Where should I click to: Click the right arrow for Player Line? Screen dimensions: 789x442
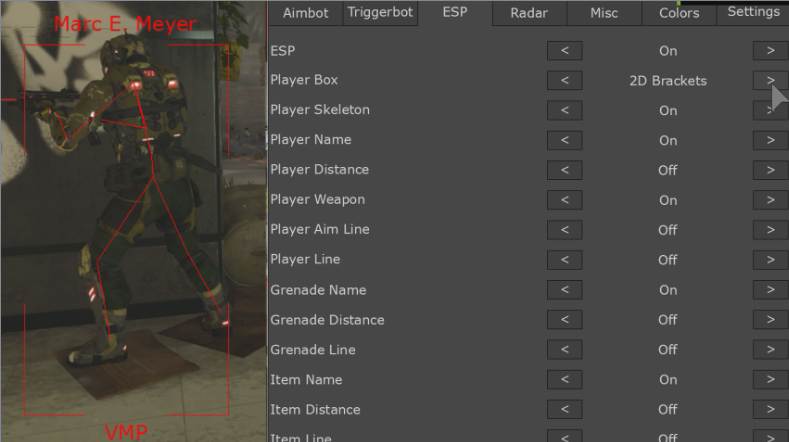(x=770, y=260)
